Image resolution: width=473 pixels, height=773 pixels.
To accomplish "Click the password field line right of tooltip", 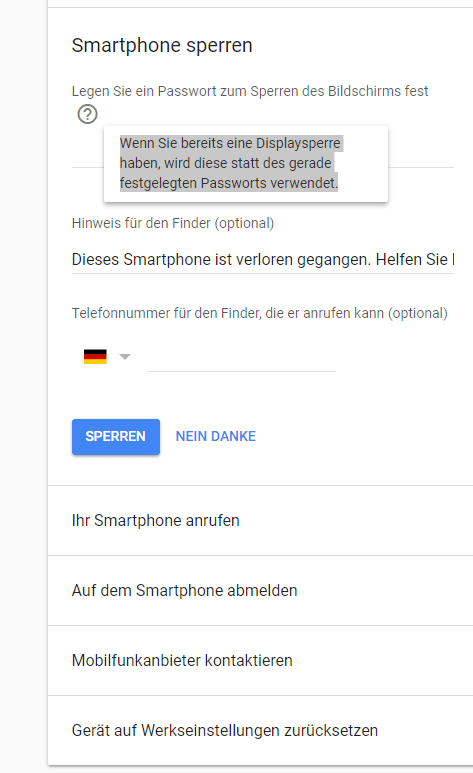I will [421, 163].
